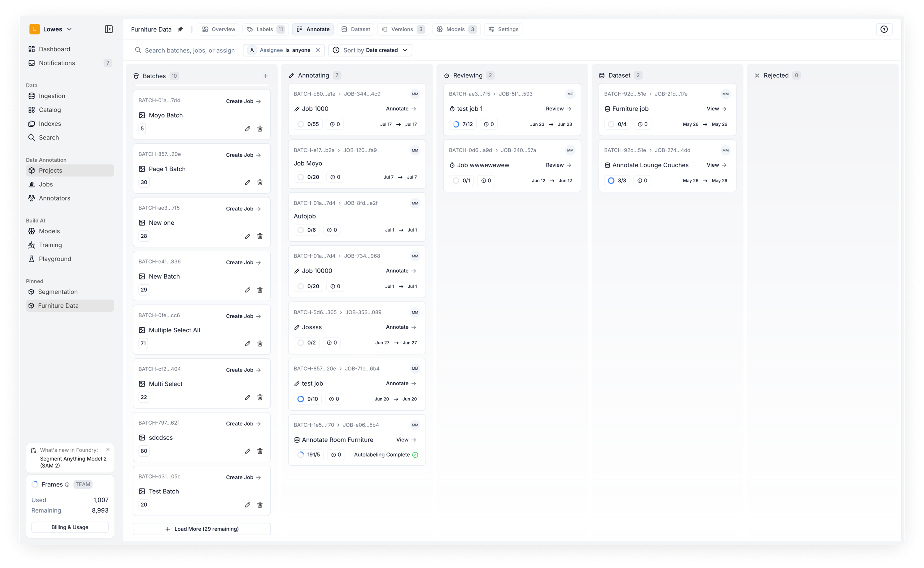Click the 9/10 progress indicator on test job
This screenshot has width=924, height=568.
point(308,399)
